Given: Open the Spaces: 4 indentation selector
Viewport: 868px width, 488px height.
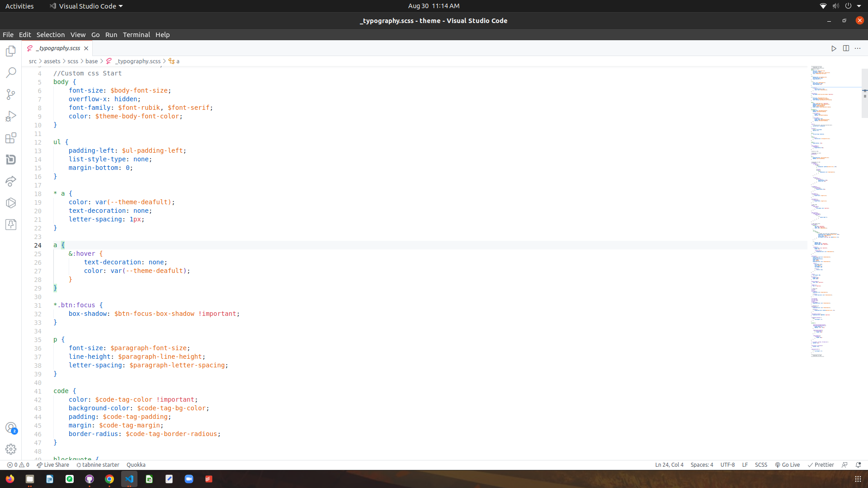Looking at the screenshot, I should [x=702, y=465].
